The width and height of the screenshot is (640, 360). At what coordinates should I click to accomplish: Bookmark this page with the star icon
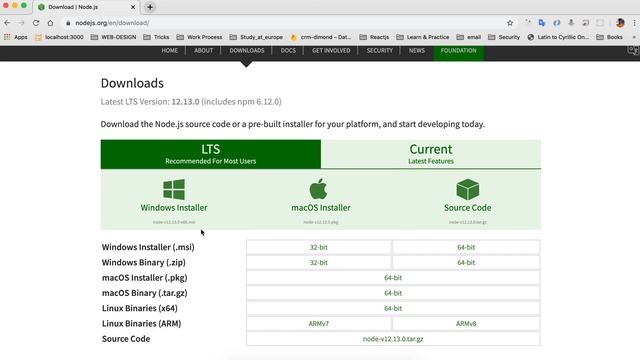(x=510, y=23)
